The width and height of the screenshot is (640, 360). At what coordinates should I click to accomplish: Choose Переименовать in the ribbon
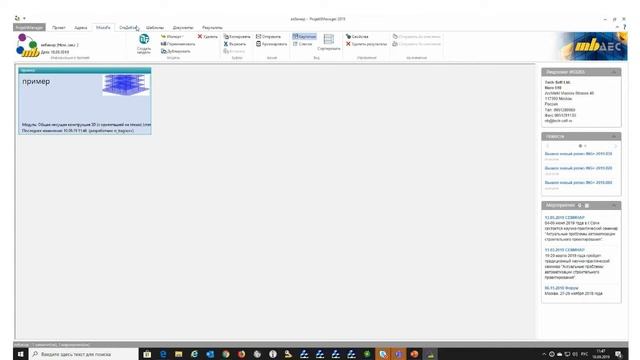coord(178,44)
